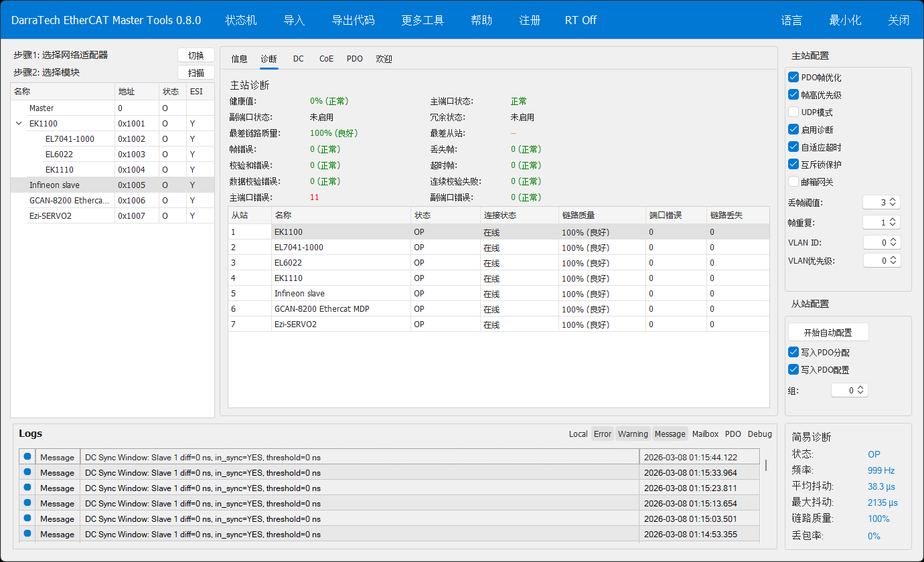The width and height of the screenshot is (924, 562).
Task: Click the blue icon of the 01:15:44.122 log entry
Action: [x=27, y=457]
